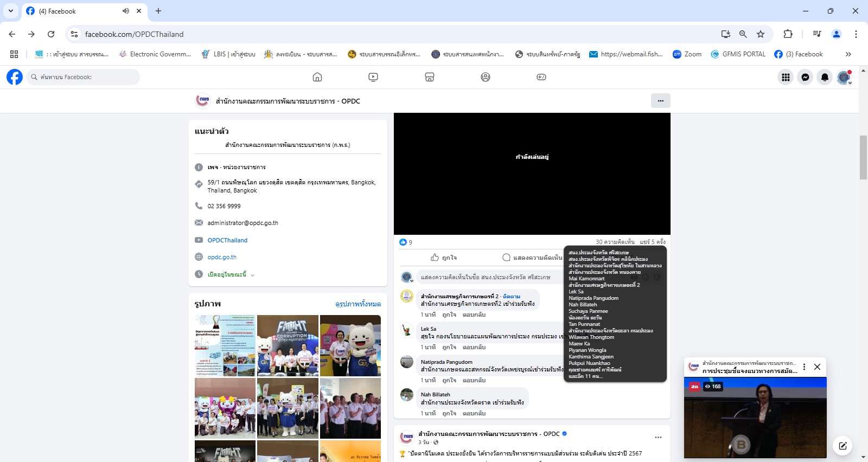Click the comment button under the video
The image size is (868, 462).
pos(532,258)
